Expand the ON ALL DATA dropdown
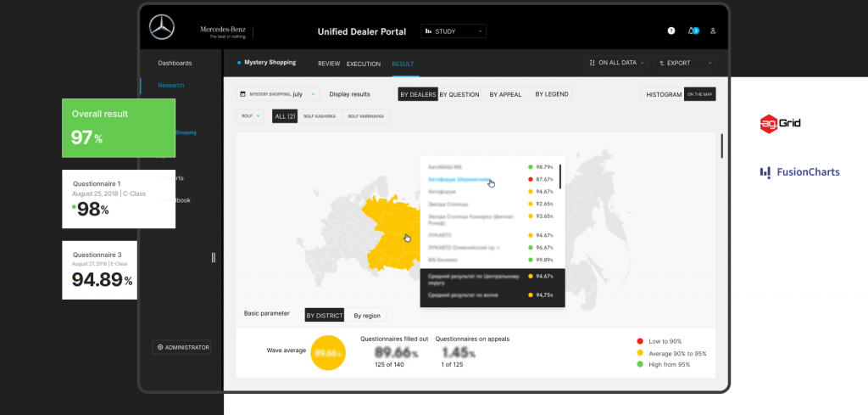This screenshot has height=415, width=868. 617,63
